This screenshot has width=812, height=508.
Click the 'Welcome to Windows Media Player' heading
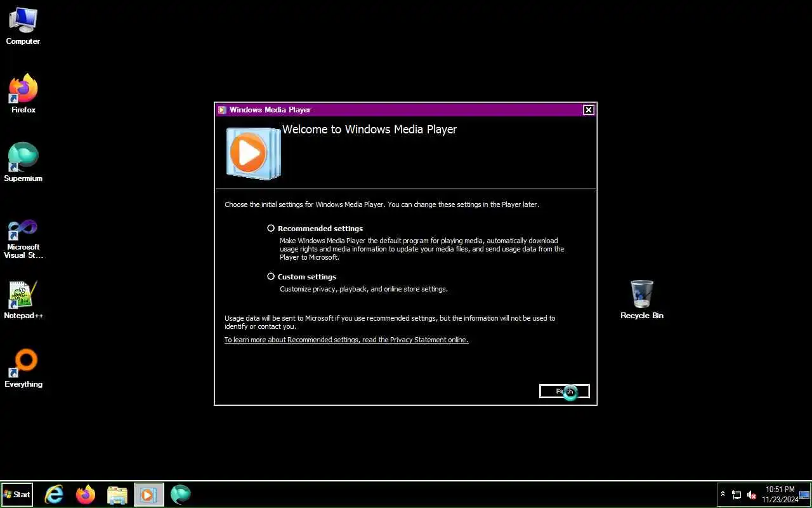[369, 130]
